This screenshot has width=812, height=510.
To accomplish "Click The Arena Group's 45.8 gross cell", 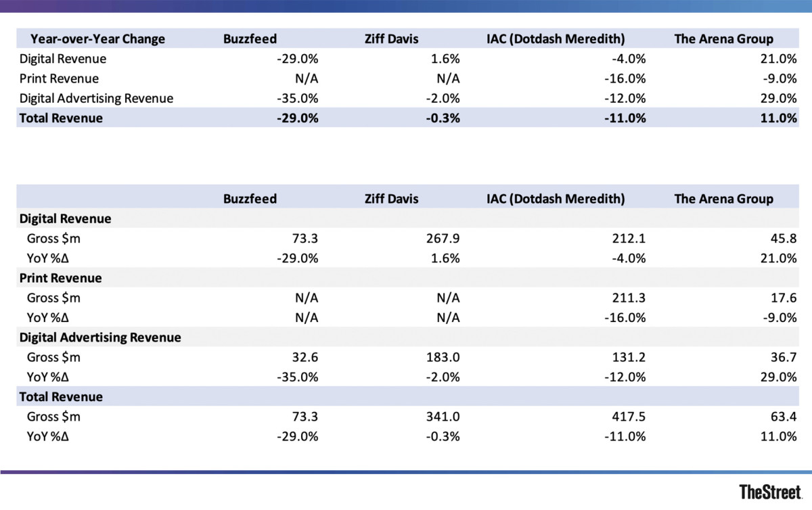I will point(782,239).
